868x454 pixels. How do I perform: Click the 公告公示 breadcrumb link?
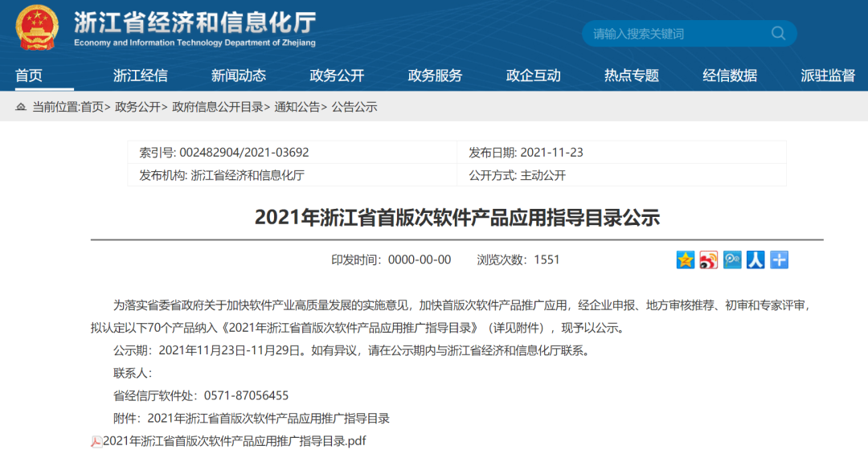click(x=354, y=107)
